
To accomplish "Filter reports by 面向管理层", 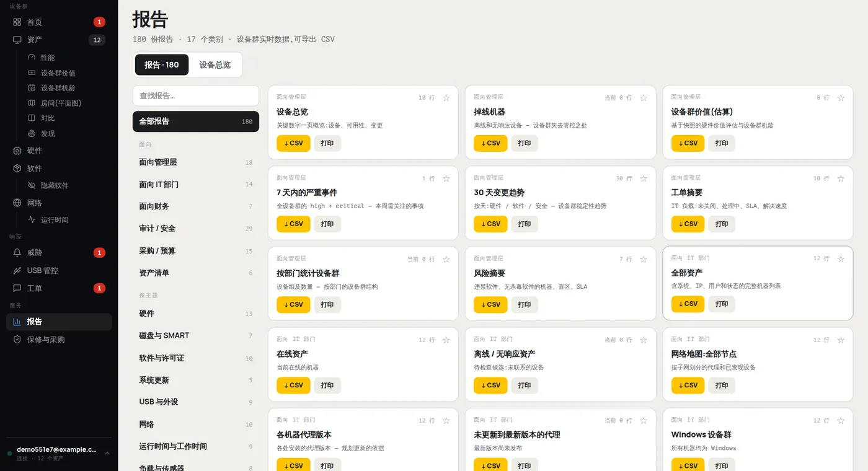I will [x=196, y=162].
